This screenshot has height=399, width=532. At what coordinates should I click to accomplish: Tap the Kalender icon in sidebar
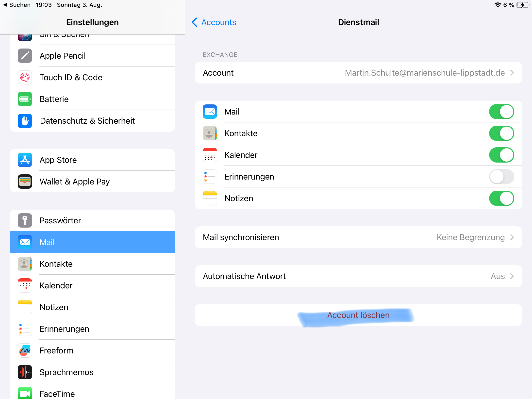click(25, 285)
